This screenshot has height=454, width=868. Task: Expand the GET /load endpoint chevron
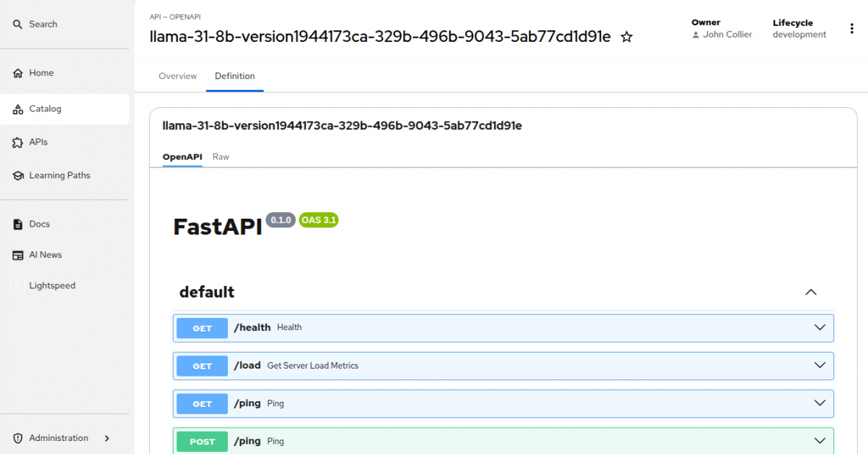tap(820, 366)
